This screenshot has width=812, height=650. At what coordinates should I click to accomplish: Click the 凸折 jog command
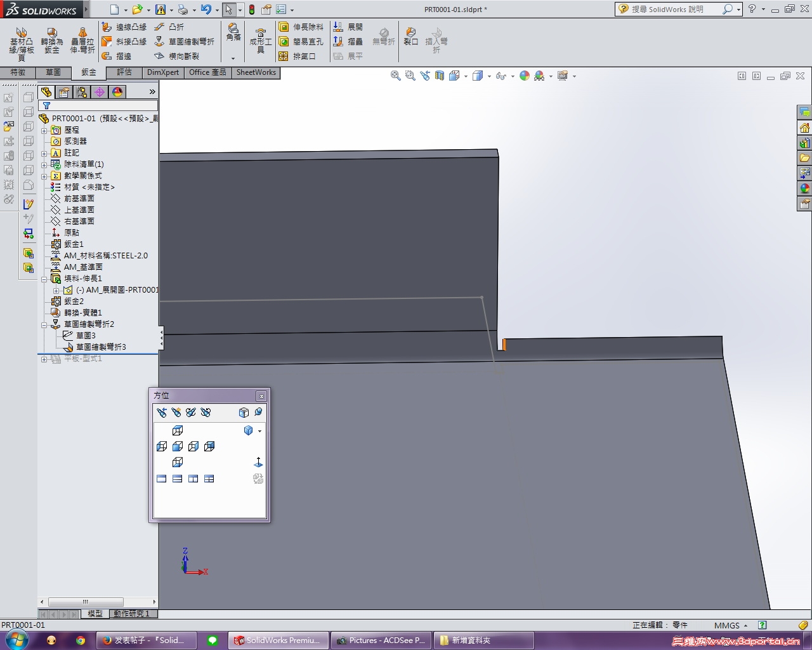pyautogui.click(x=169, y=27)
